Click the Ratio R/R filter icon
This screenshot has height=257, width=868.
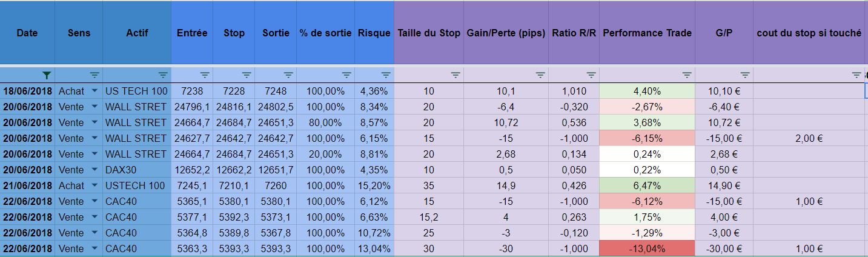591,75
